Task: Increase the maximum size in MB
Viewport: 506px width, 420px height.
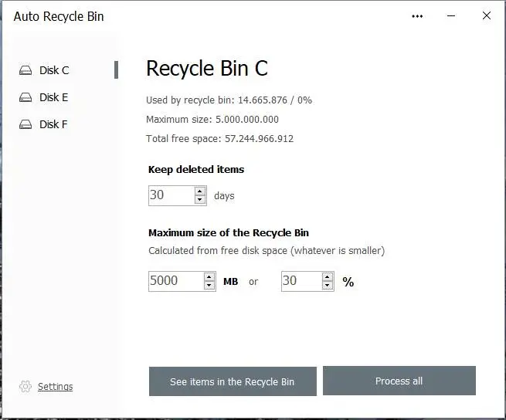Action: pos(209,276)
